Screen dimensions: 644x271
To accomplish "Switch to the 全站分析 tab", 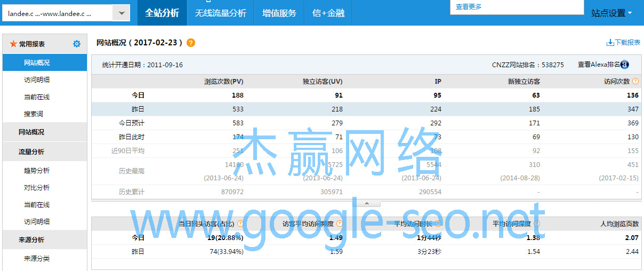I will point(162,13).
